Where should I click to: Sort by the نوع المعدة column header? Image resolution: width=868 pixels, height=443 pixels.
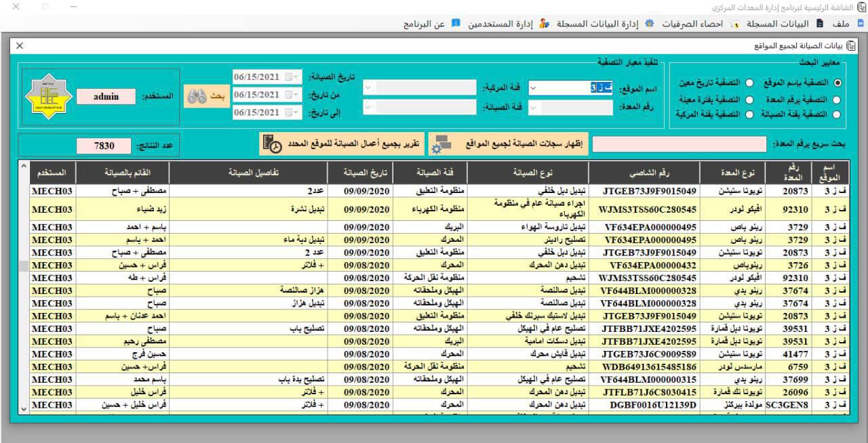731,173
